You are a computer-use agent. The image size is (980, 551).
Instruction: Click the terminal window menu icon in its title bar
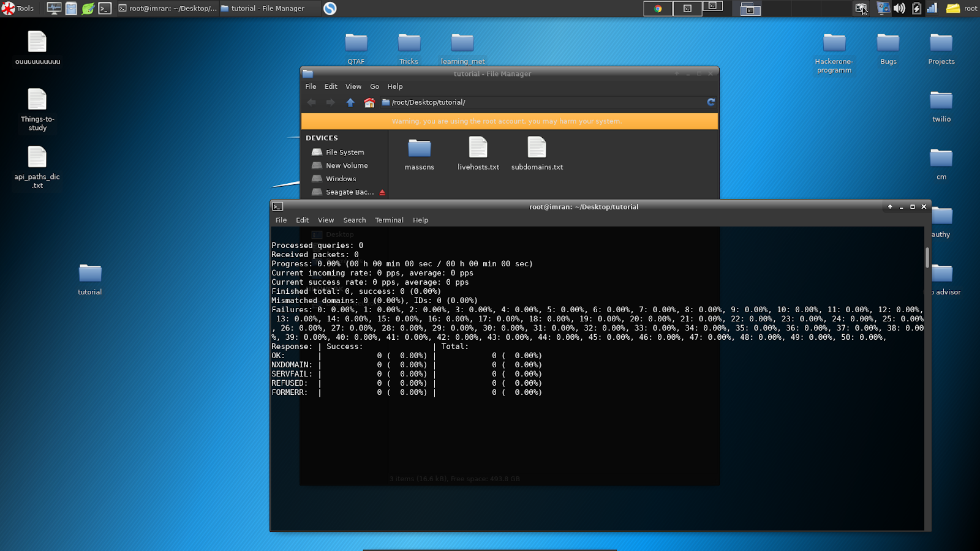coord(277,207)
